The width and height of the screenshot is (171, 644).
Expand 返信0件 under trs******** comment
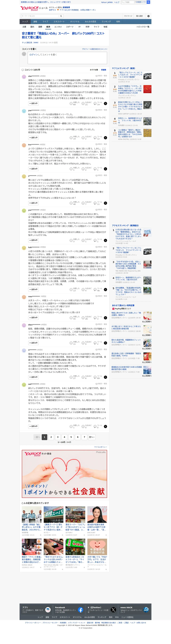[x=34, y=169]
